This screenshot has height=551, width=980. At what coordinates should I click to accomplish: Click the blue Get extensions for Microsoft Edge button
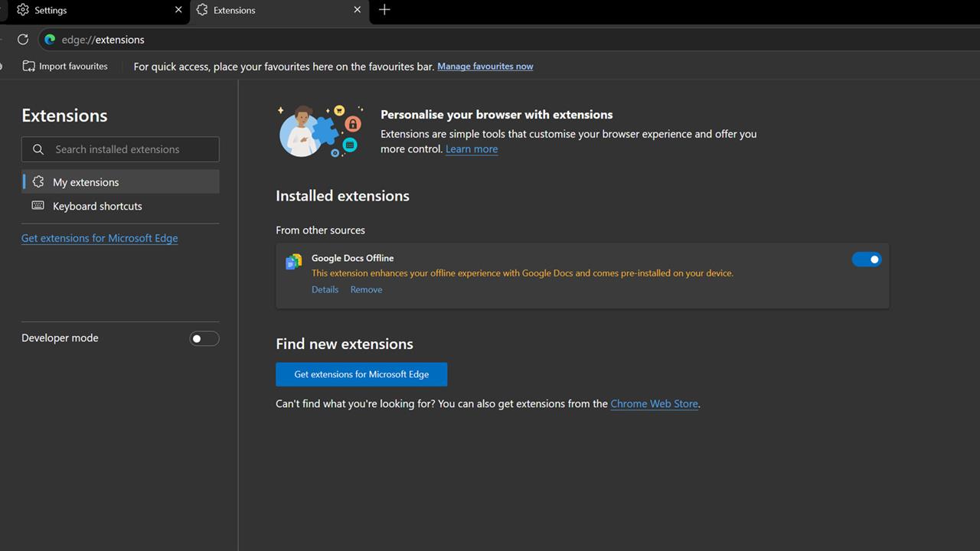coord(361,374)
